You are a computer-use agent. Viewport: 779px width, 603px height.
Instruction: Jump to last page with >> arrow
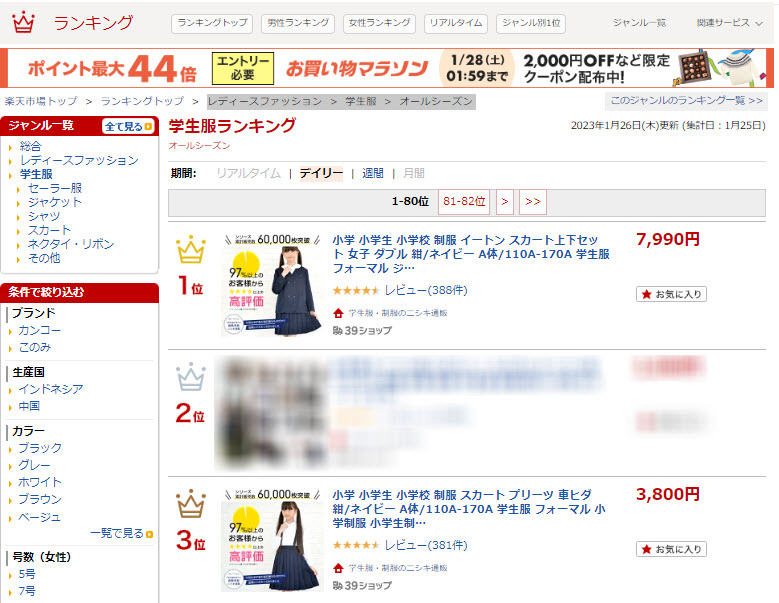pyautogui.click(x=533, y=202)
